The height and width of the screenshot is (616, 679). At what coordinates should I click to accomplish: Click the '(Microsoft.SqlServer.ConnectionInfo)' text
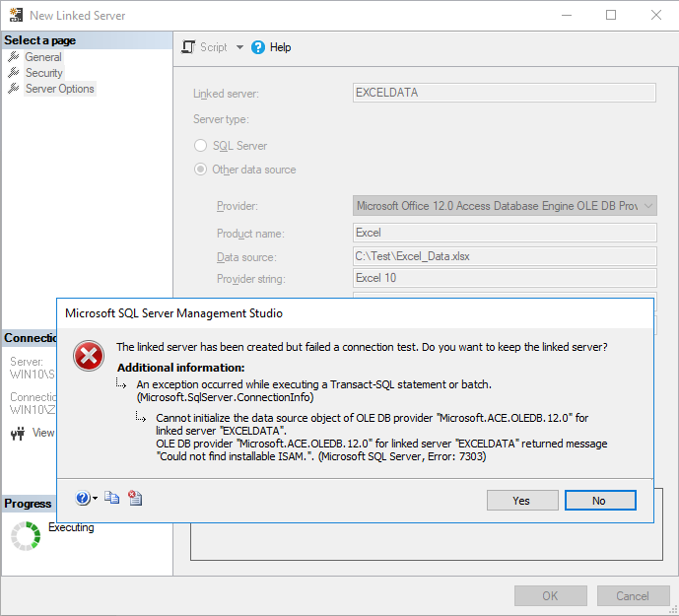point(225,397)
